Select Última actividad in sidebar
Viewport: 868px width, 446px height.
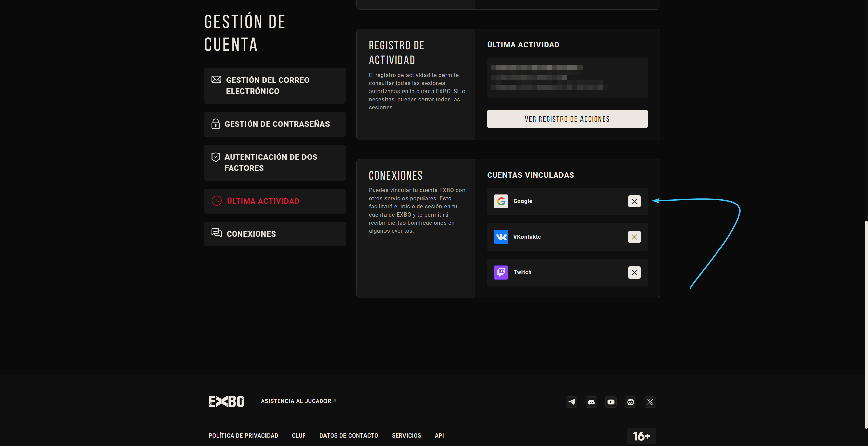click(x=275, y=201)
